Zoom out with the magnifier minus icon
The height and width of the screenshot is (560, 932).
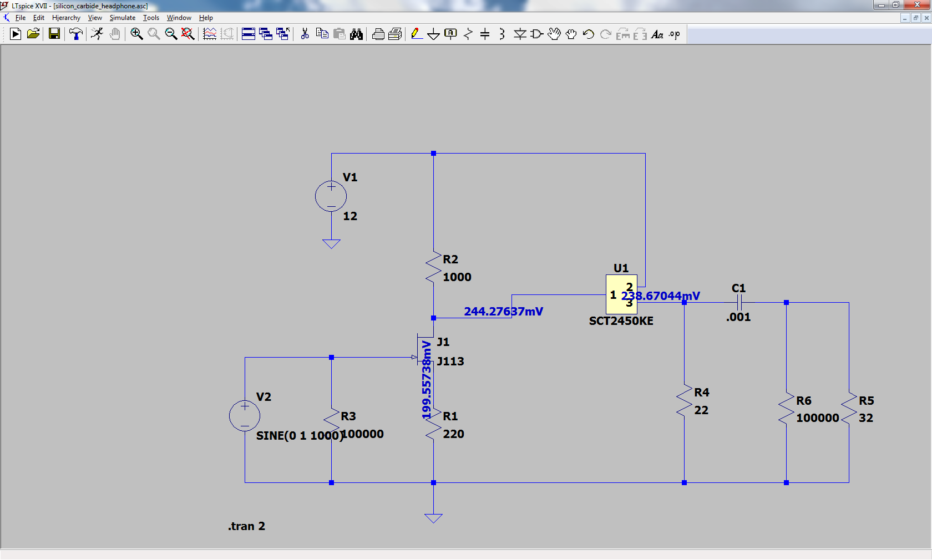[171, 34]
